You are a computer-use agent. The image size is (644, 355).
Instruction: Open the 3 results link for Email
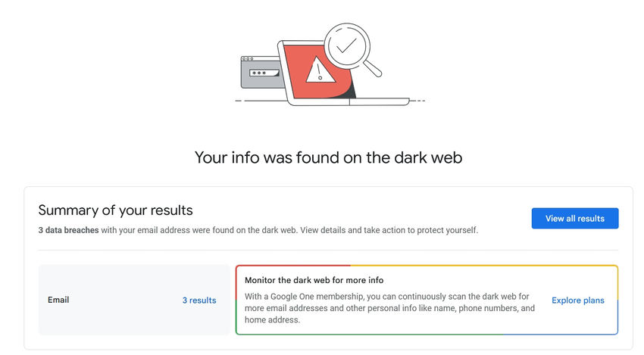[199, 301]
